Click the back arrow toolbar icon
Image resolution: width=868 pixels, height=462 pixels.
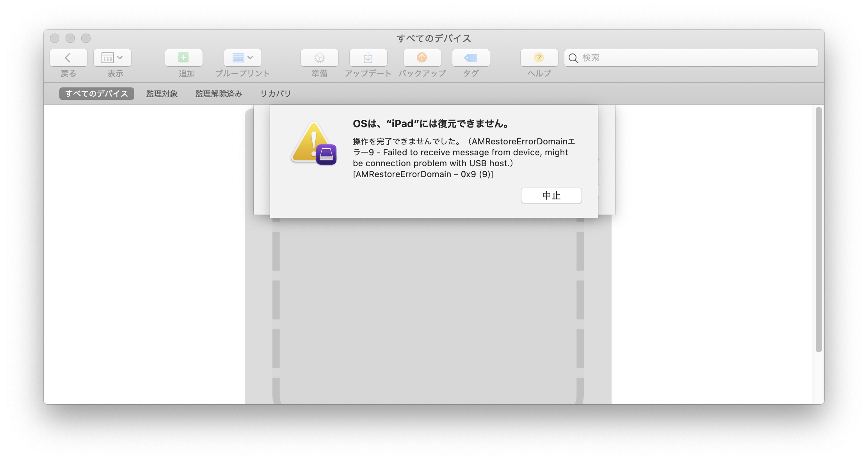coord(68,58)
